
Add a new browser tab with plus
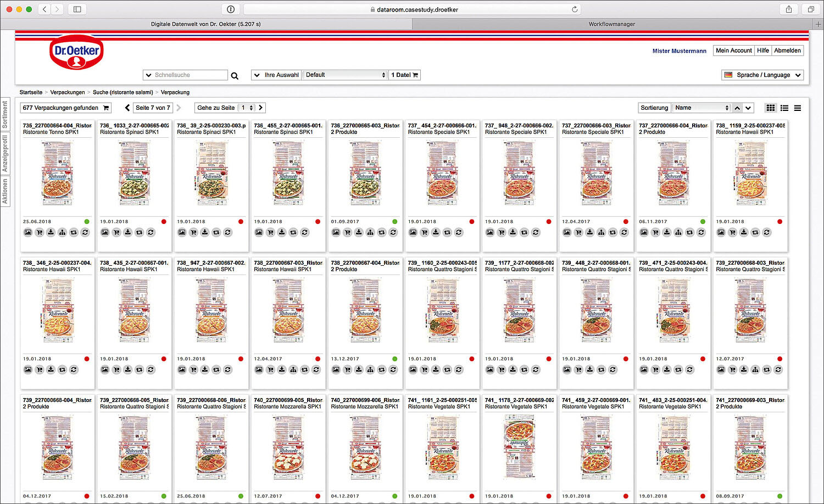pos(818,24)
